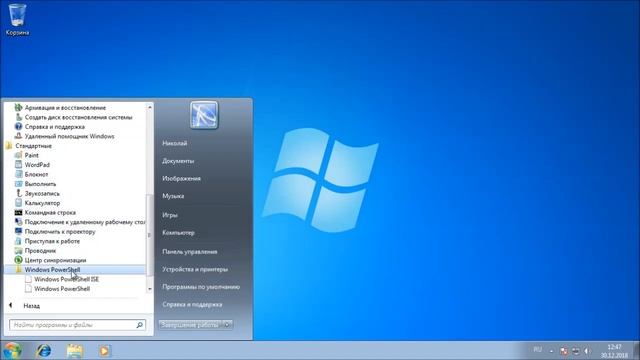Click the Подключить к проектору icon
Viewport: 640px width, 360px height.
coord(18,231)
